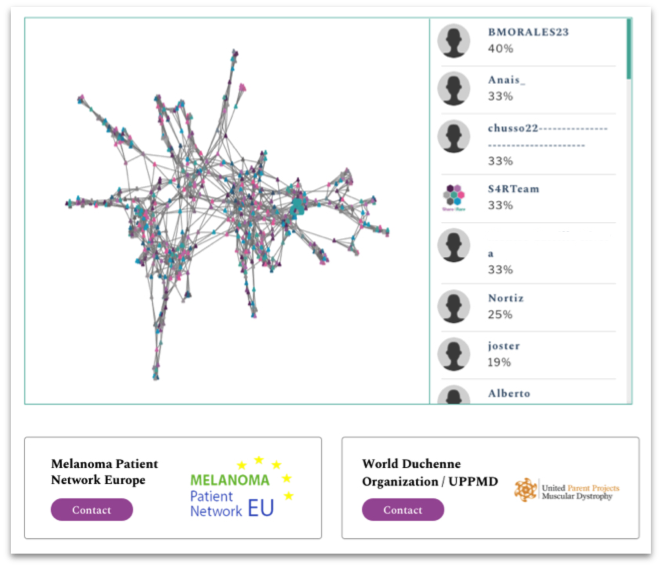Click joster's avatar icon
The width and height of the screenshot is (661, 568).
tap(454, 354)
